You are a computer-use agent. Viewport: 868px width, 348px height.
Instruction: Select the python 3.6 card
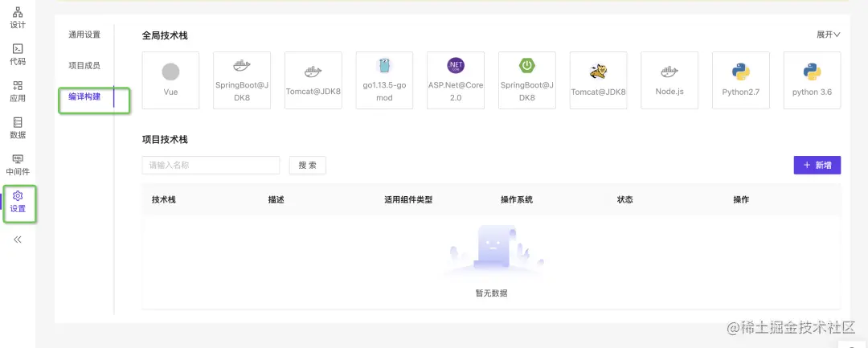pos(812,80)
